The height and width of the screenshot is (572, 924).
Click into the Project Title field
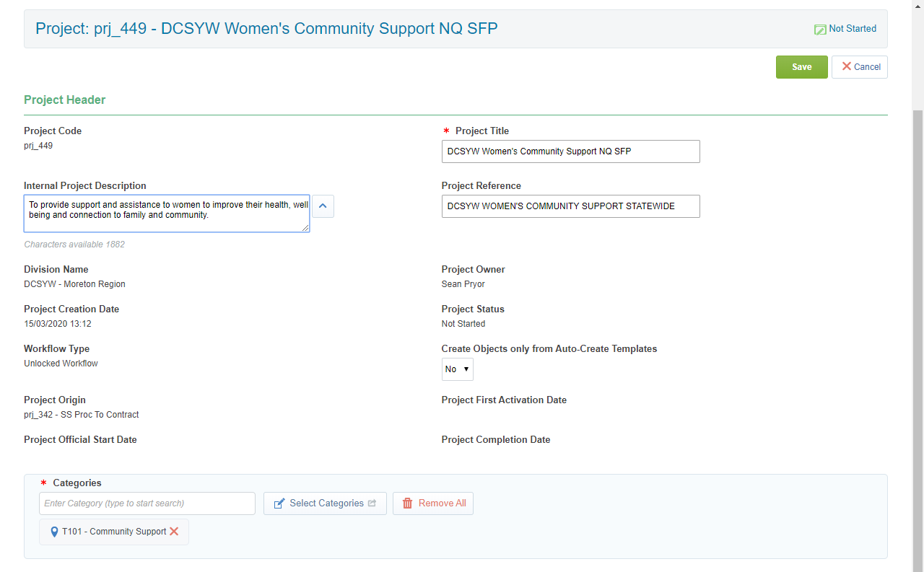point(570,151)
